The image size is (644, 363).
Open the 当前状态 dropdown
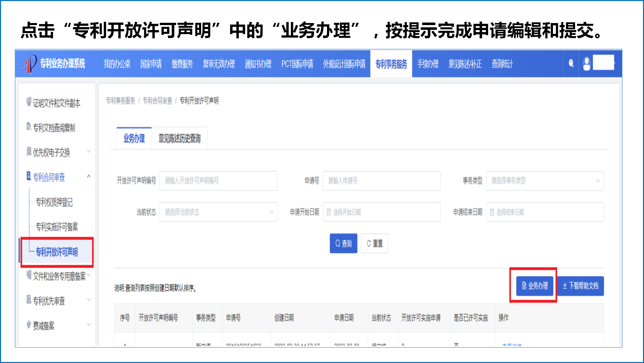click(x=218, y=212)
